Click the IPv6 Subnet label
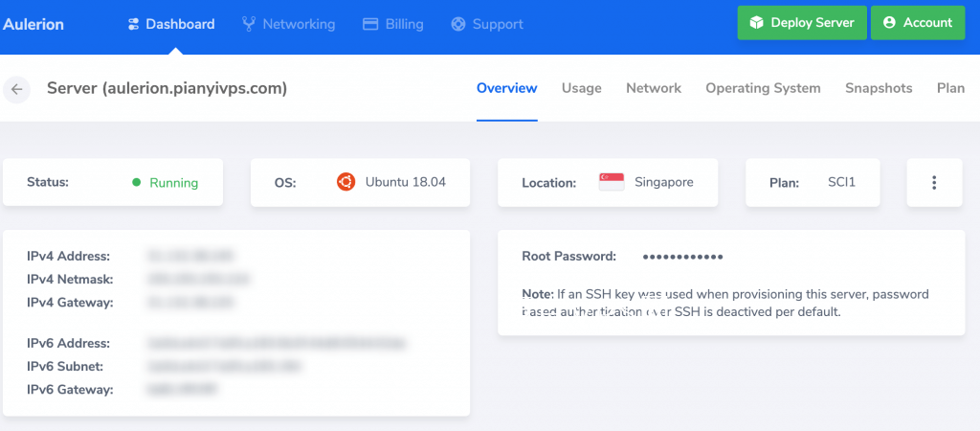This screenshot has height=431, width=980. coord(65,366)
